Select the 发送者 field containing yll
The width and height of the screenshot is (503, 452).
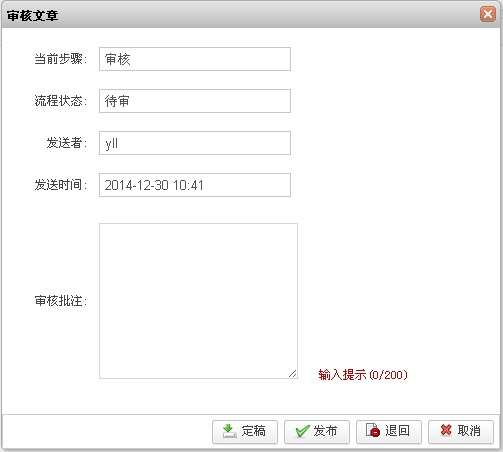195,143
